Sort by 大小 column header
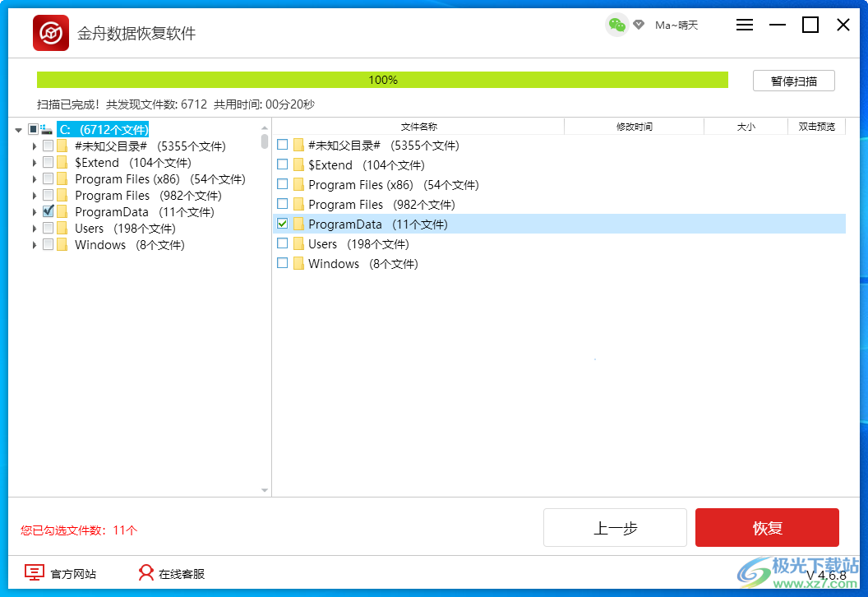 tap(746, 127)
